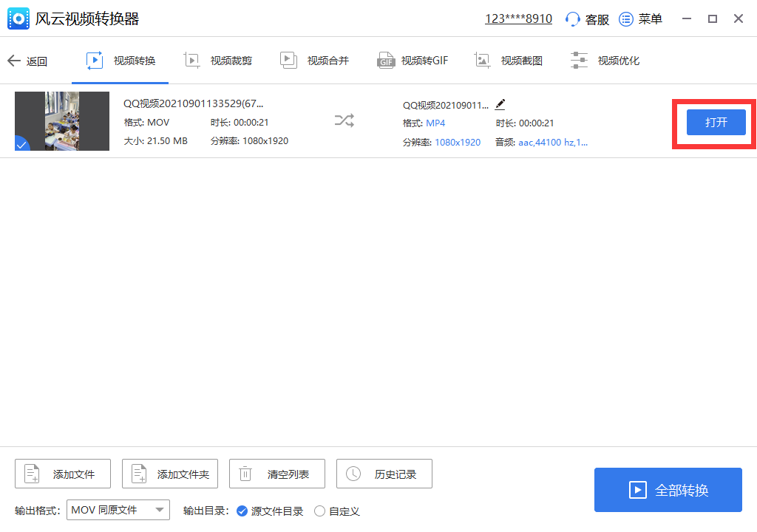Click the pencil to rename output file
The height and width of the screenshot is (532, 757).
500,105
